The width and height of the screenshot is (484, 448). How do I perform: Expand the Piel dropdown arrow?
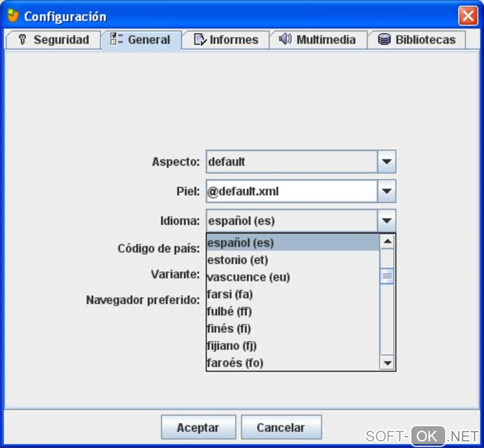(x=386, y=191)
